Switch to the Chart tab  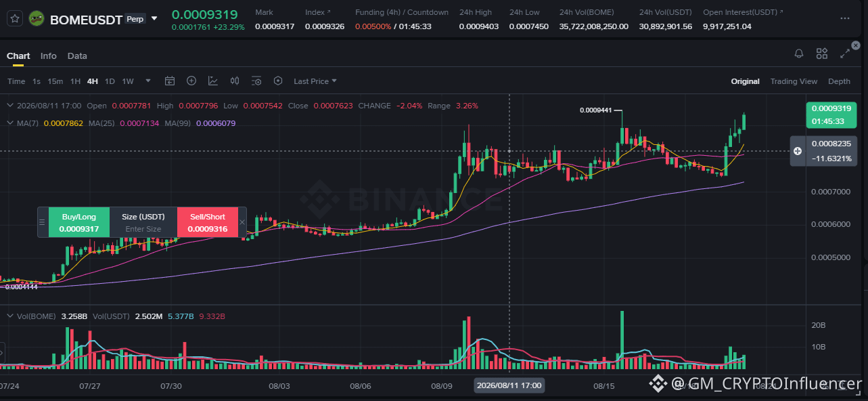[x=18, y=56]
